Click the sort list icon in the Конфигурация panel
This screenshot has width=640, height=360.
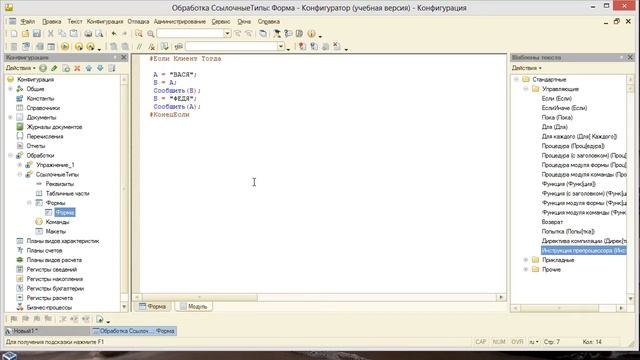(111, 68)
